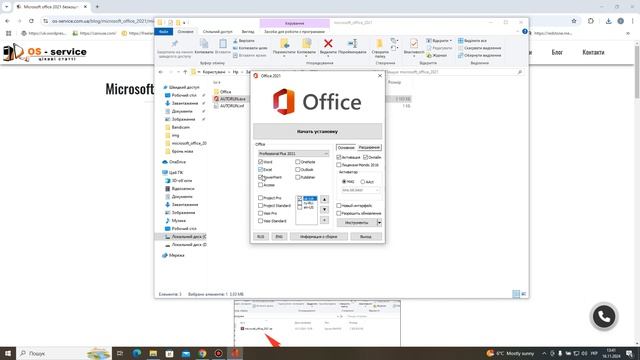The height and width of the screenshot is (360, 640).
Task: Click the Chrome icon in the taskbar
Action: pyautogui.click(x=202, y=353)
